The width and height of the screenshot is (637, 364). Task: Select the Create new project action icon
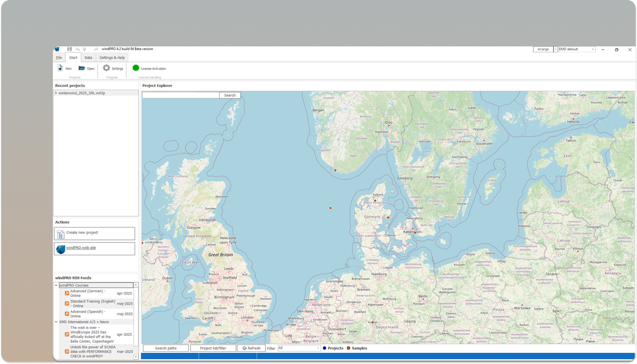pyautogui.click(x=60, y=233)
